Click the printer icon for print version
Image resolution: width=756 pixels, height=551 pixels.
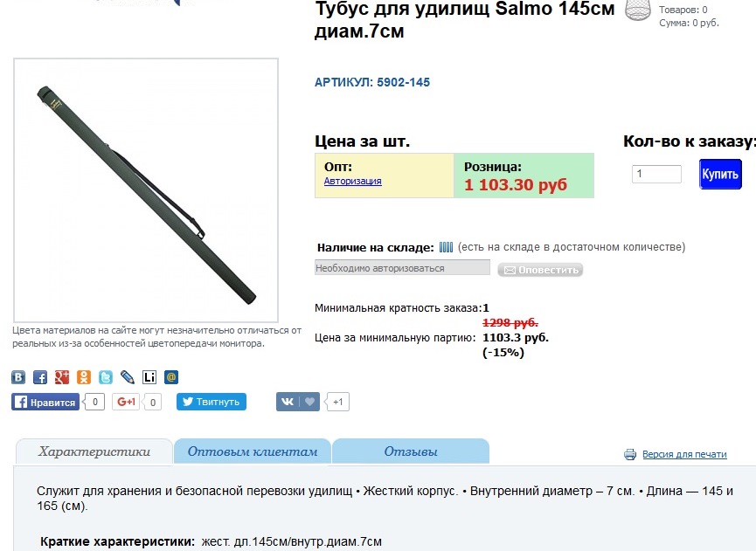click(630, 454)
